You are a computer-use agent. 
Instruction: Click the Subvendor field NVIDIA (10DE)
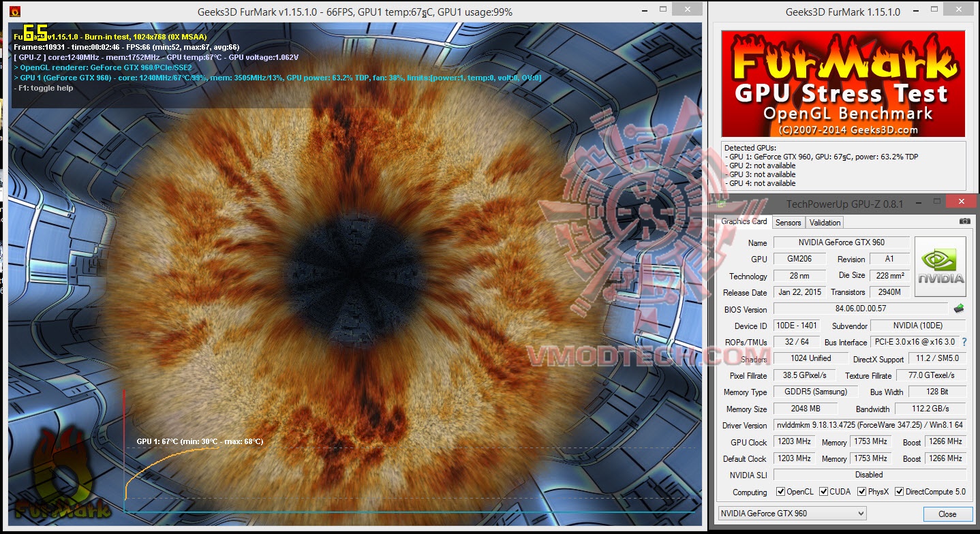pos(919,326)
